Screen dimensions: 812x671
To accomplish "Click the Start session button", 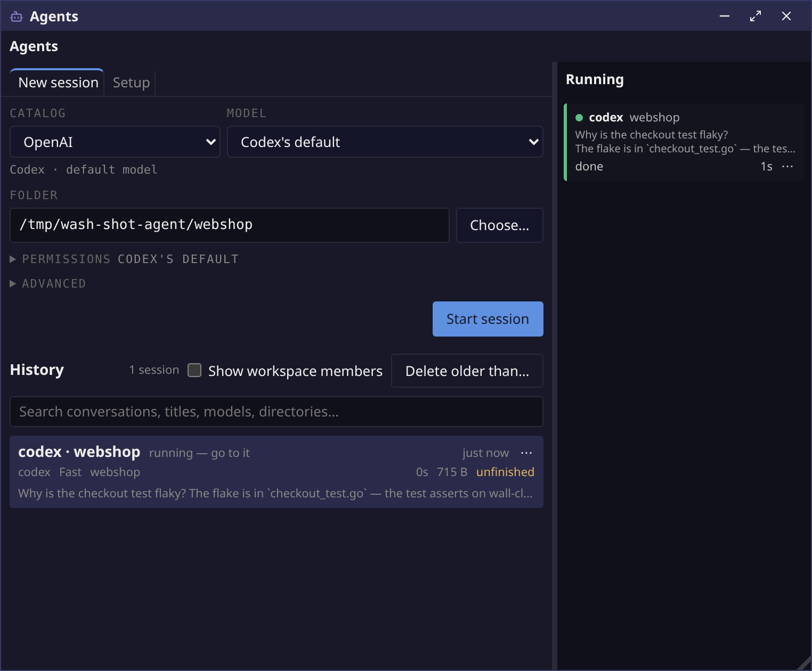I will click(x=488, y=319).
